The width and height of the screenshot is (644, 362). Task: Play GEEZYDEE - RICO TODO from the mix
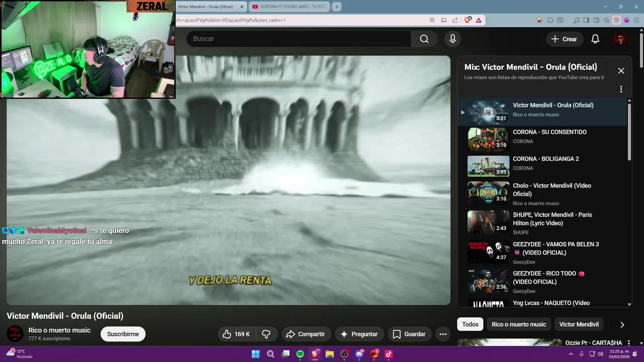coord(542,282)
